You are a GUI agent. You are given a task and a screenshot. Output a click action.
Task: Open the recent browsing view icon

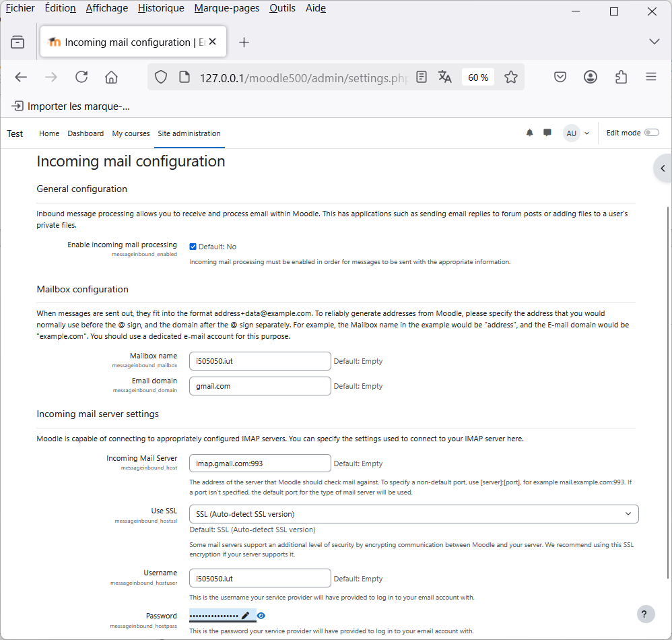(x=18, y=42)
